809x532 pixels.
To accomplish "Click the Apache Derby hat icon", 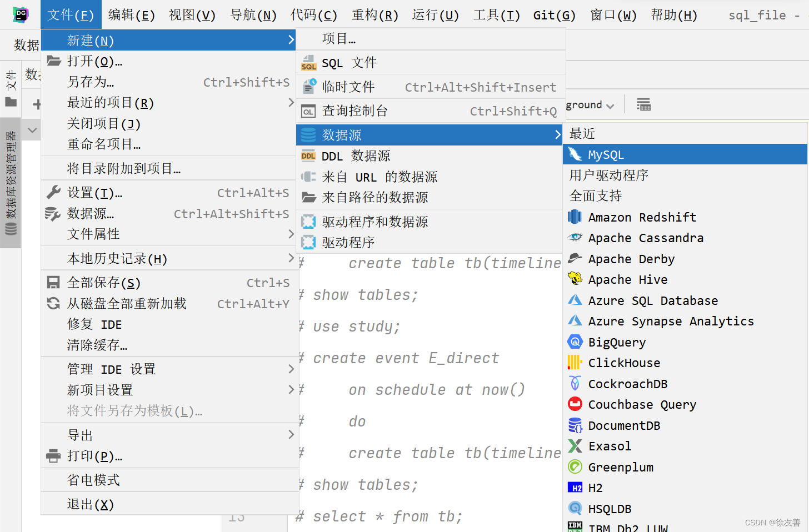I will coord(575,258).
